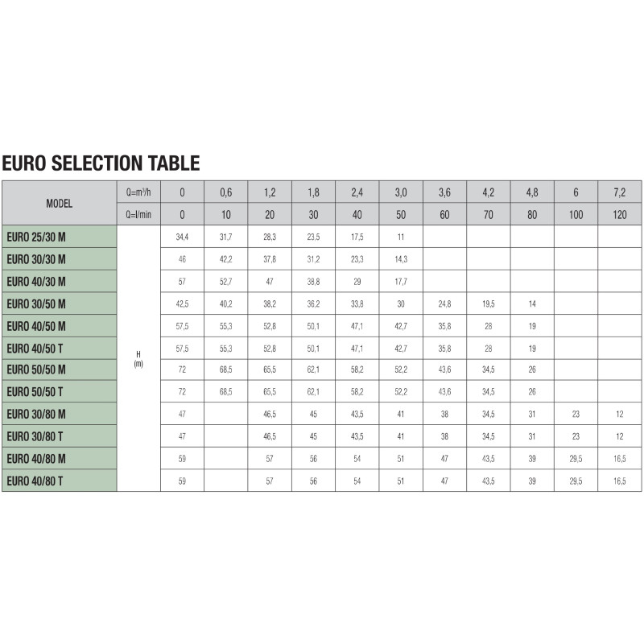Viewport: 644px width, 644px height.
Task: Click the EURO 40/80 T row label
Action: [x=59, y=481]
